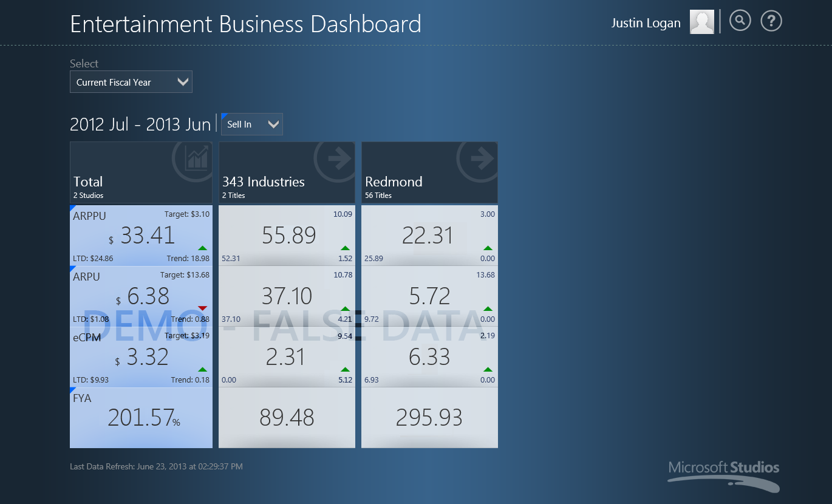Screen dimensions: 832x504
Task: Click the 2.31 value for 343 Industries
Action: pyautogui.click(x=285, y=356)
